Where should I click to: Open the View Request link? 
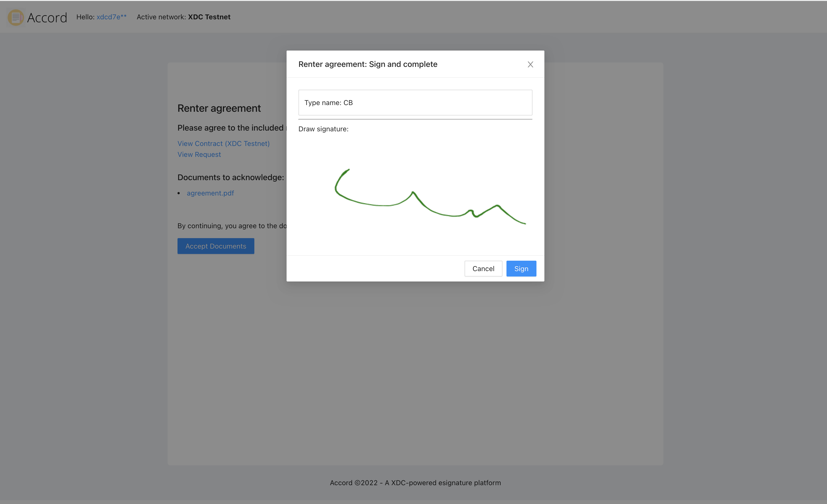point(199,155)
